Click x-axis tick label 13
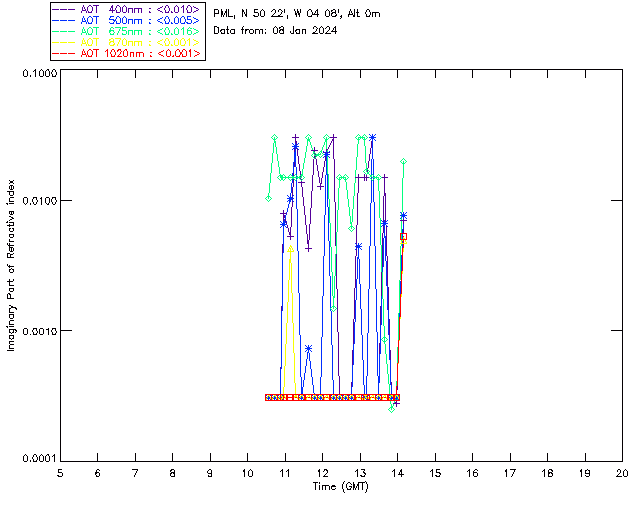The height and width of the screenshot is (512, 640). (360, 473)
